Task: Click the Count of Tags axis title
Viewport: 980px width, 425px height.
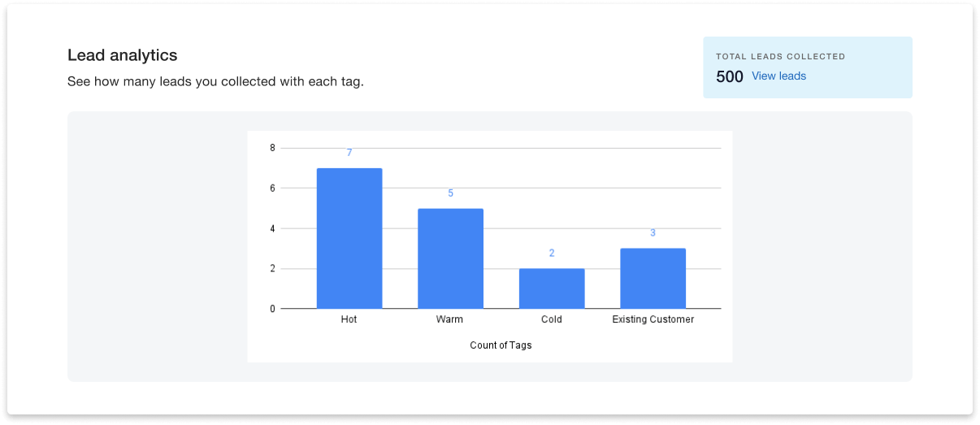Action: pyautogui.click(x=501, y=345)
